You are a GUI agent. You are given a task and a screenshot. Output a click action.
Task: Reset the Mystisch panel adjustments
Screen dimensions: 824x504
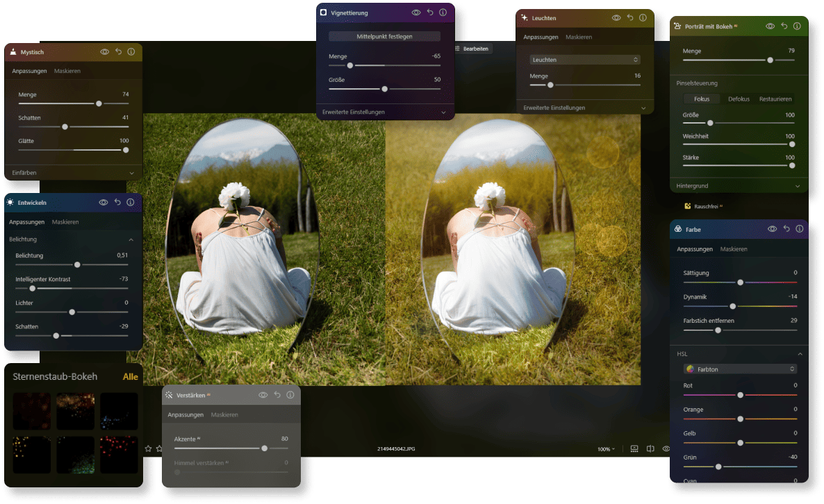point(118,52)
